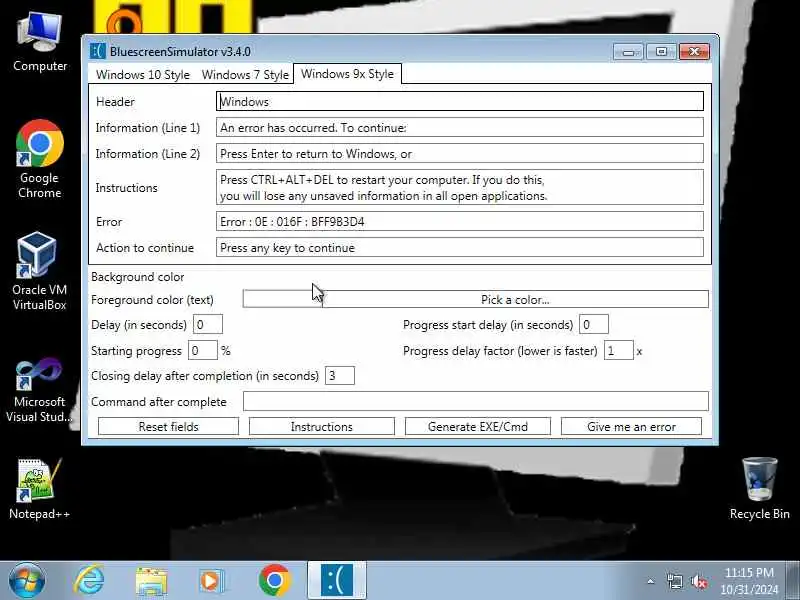Viewport: 800px width, 600px height.
Task: Click the BluescreenSimulator title bar icon
Action: (x=97, y=51)
